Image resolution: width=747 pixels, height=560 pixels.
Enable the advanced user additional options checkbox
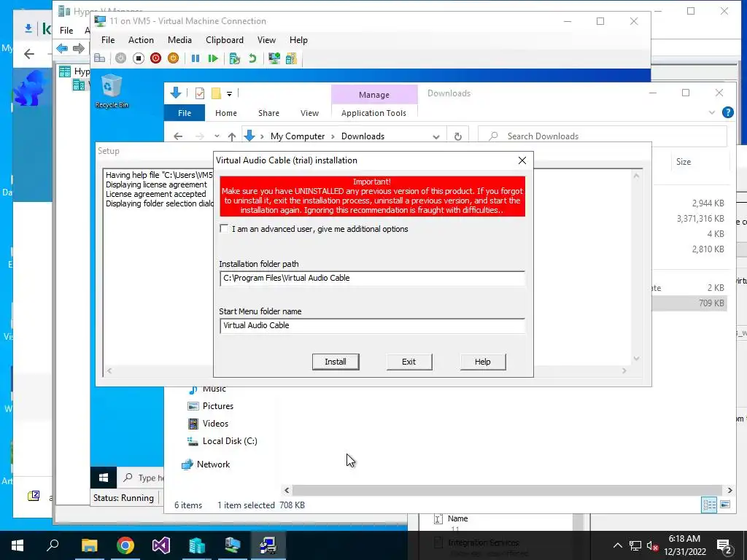click(x=224, y=228)
